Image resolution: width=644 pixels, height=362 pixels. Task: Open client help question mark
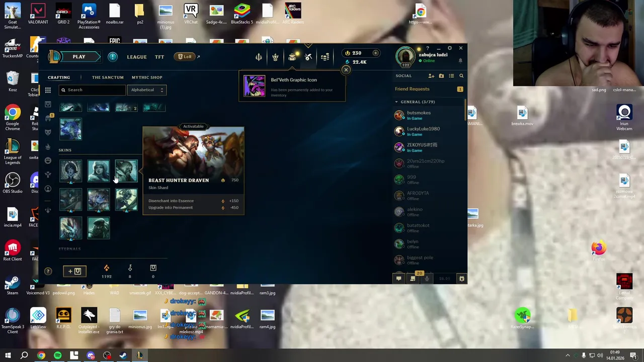428,48
